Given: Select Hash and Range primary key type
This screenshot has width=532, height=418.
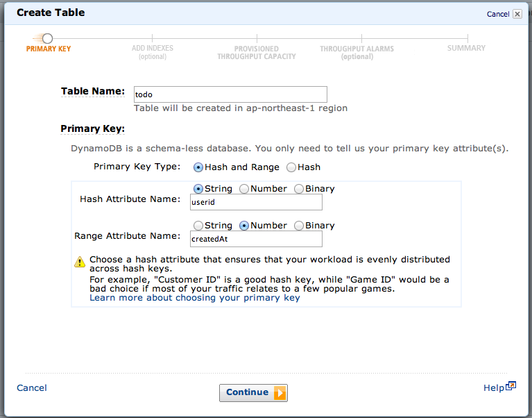Looking at the screenshot, I should [198, 167].
